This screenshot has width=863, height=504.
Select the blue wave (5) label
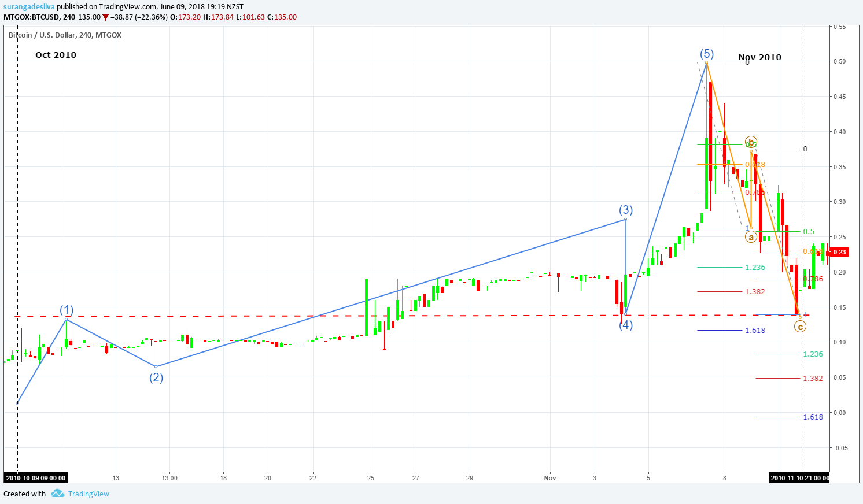click(x=706, y=54)
